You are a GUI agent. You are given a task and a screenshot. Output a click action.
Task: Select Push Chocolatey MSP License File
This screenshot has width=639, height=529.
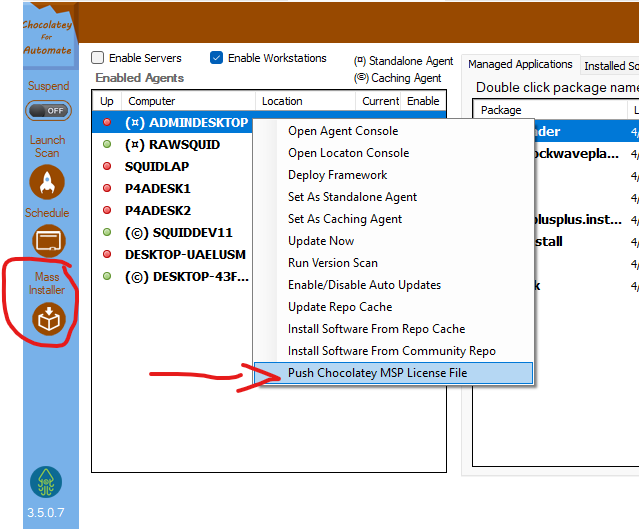pos(393,373)
